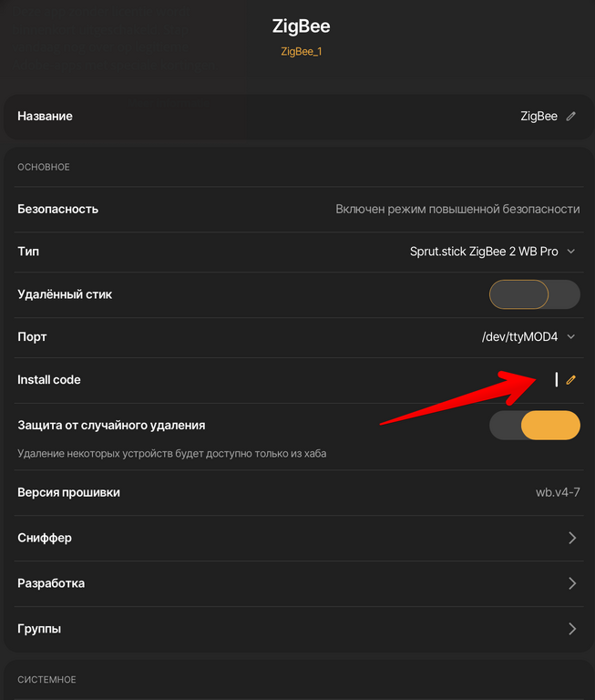
Task: Click the arrow icon on the Разработка row
Action: pos(572,583)
